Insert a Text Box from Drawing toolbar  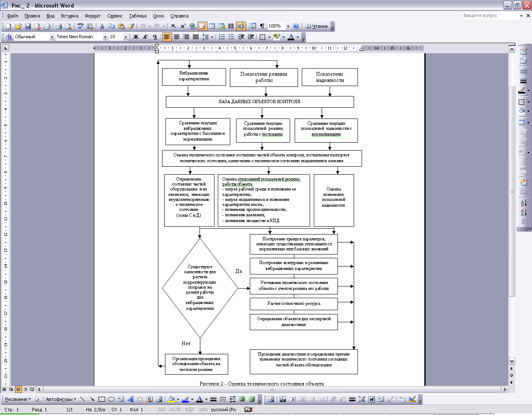[121, 399]
